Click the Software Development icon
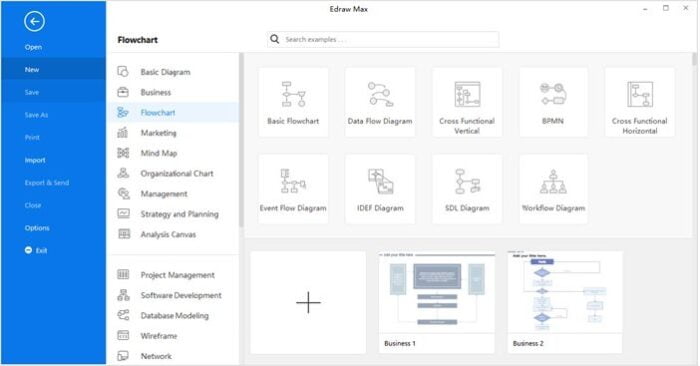 point(123,295)
